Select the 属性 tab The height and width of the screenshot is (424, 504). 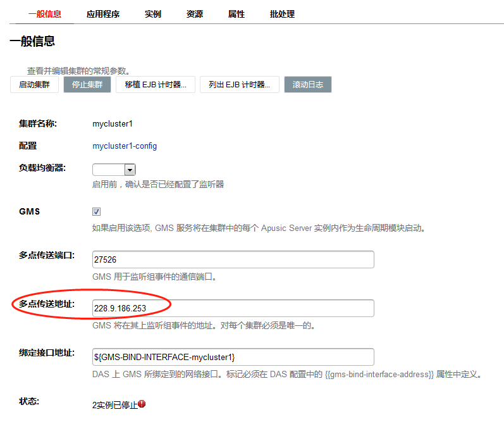(x=237, y=14)
